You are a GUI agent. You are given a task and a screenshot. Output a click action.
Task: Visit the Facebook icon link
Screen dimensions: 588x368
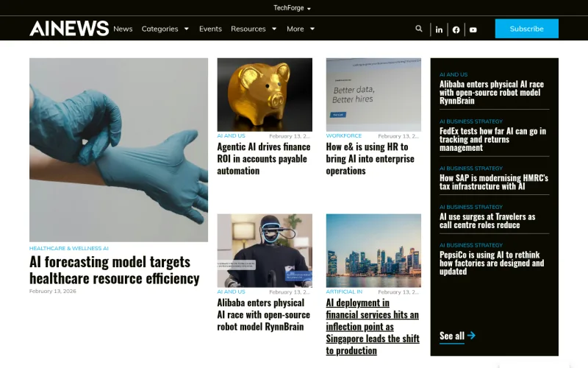pos(456,29)
